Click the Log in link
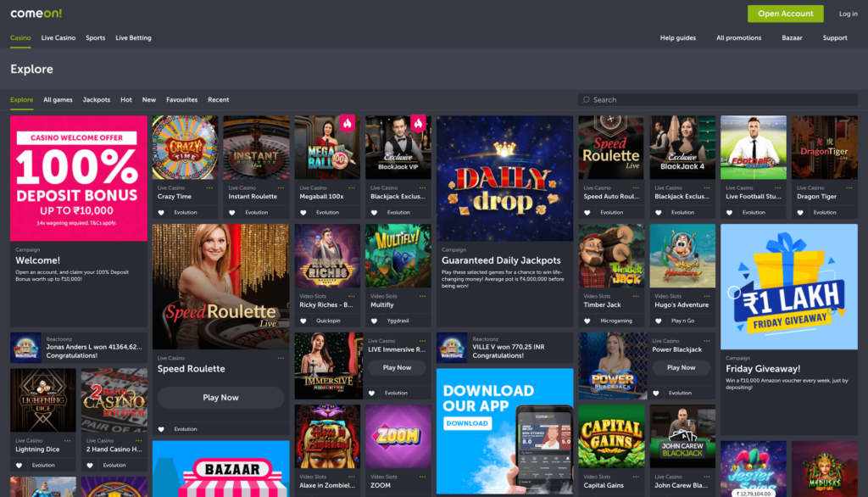 click(x=848, y=14)
